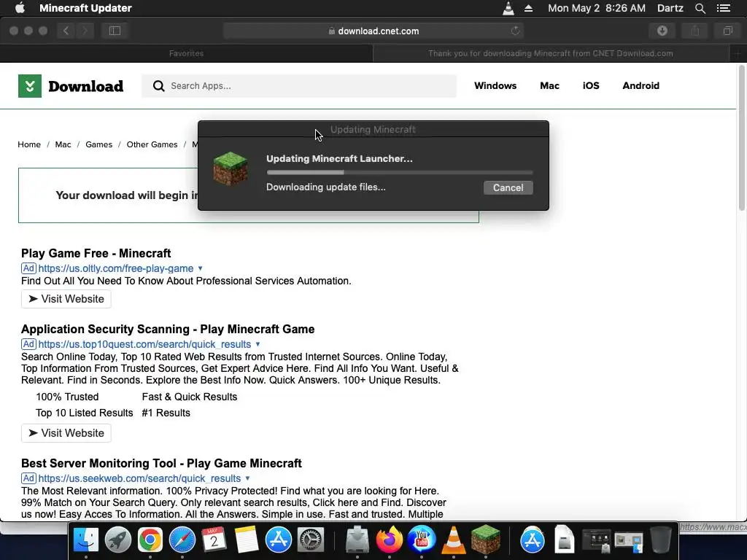Open the Apple menu
Viewport: 747px width, 560px height.
point(20,7)
